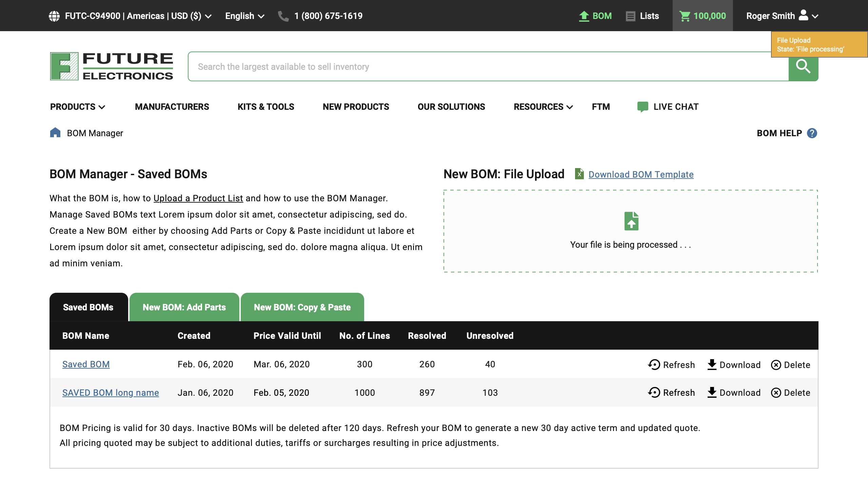Switch to New BOM: Add Parts tab
868x492 pixels.
point(184,307)
